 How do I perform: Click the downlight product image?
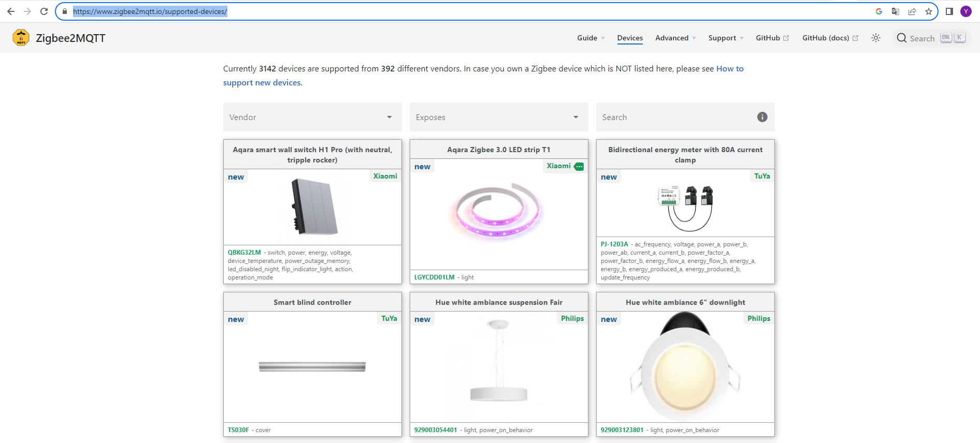685,367
